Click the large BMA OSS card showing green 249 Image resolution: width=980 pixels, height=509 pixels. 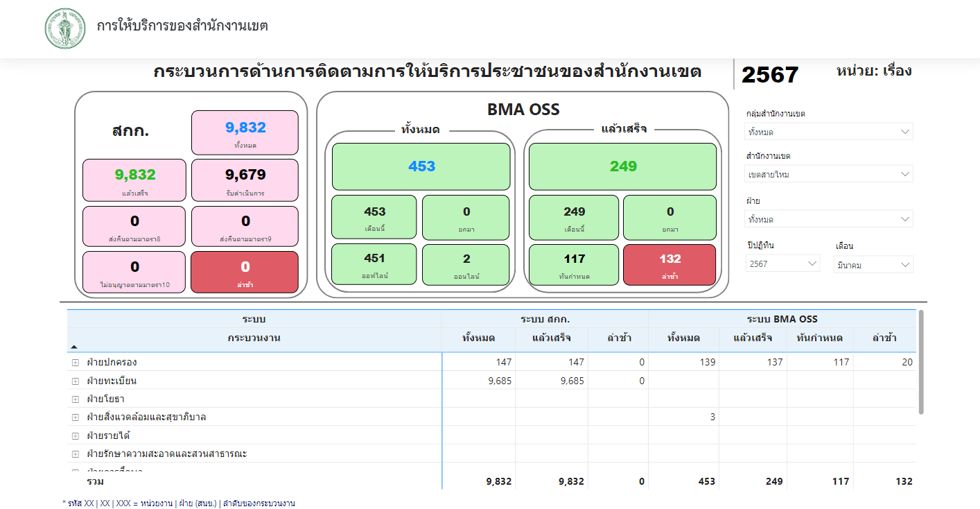coord(623,166)
